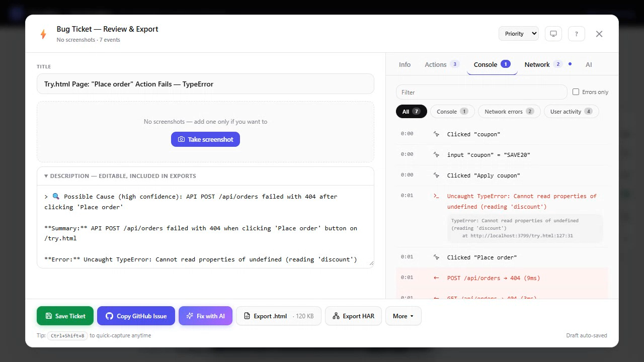Click the "No screenshots · 7 events" subtitle

[88, 40]
